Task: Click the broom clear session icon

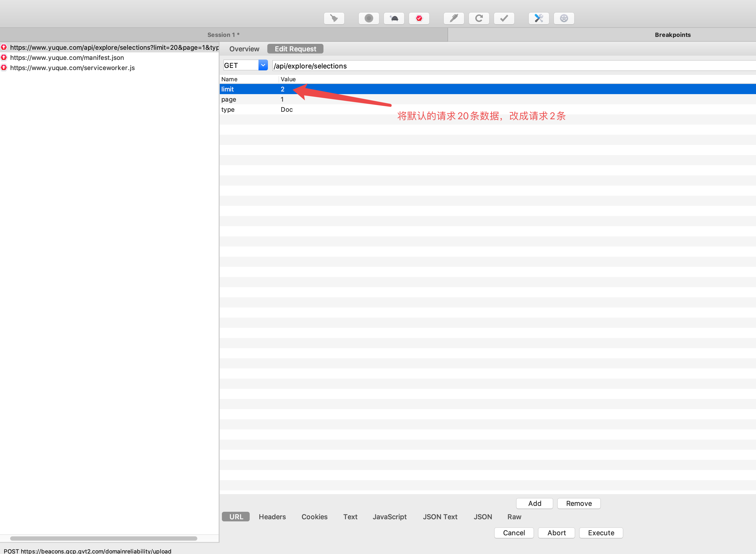Action: pos(334,18)
